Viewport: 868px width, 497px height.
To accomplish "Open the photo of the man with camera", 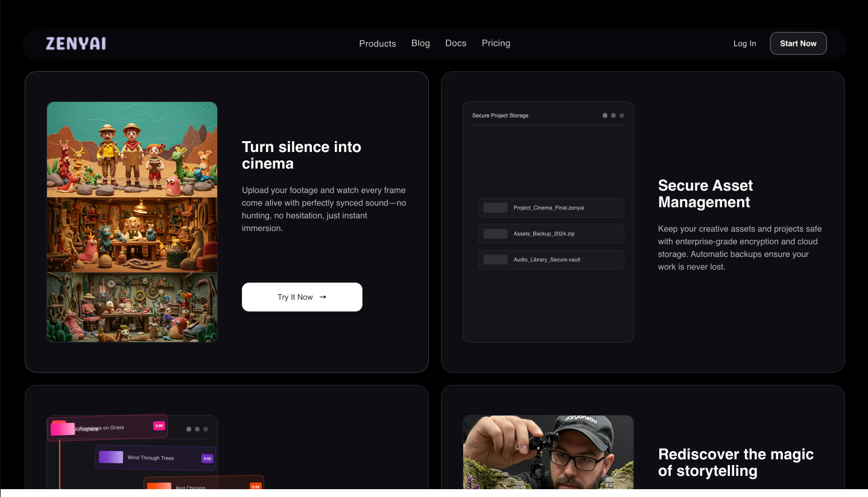I will pyautogui.click(x=548, y=452).
